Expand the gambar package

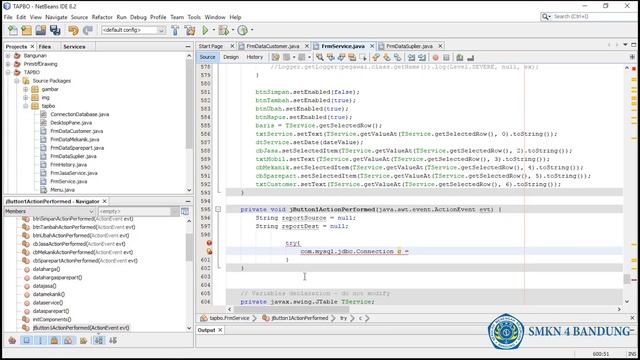[25, 89]
